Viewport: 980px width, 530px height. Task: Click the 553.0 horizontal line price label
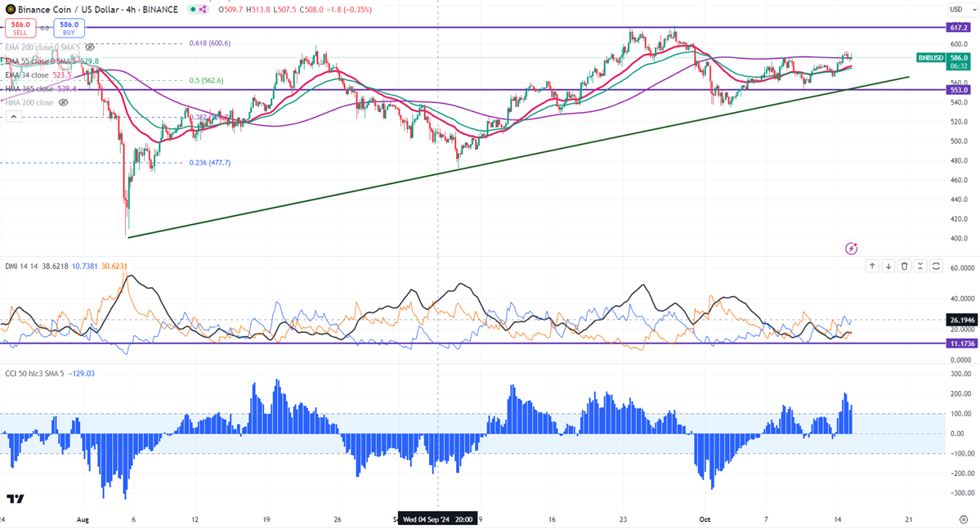958,89
